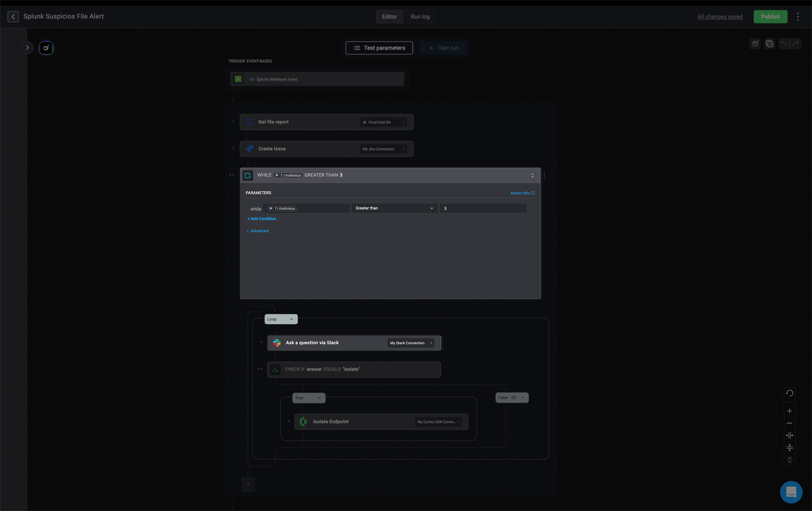Click the copy checklist toolbar icon
The width and height of the screenshot is (812, 511).
(x=770, y=44)
